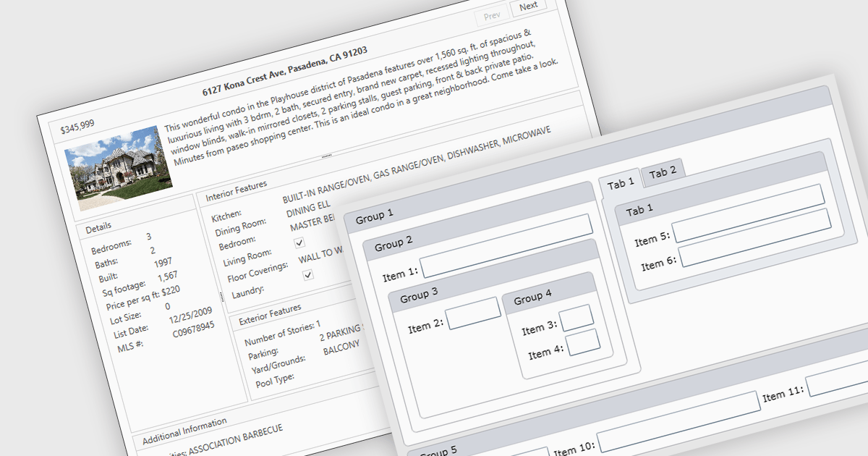Grab the horizontal splitter below the description
868x456 pixels.
pos(324,156)
